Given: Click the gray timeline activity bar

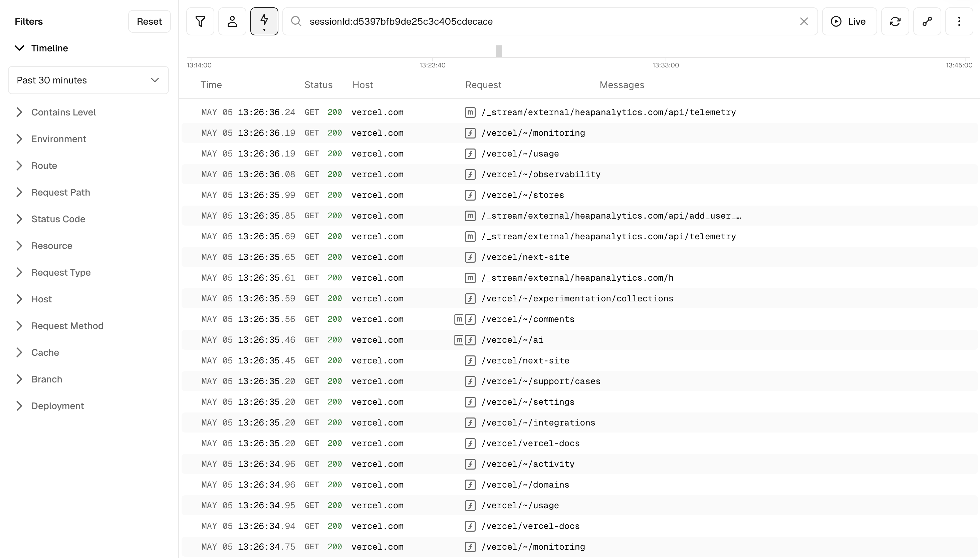Looking at the screenshot, I should (499, 51).
